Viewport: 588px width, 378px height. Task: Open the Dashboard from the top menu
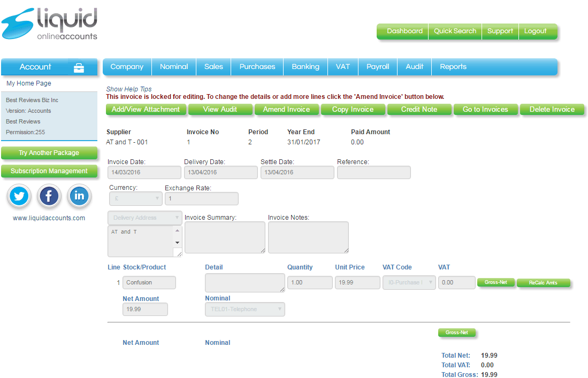[x=402, y=32]
